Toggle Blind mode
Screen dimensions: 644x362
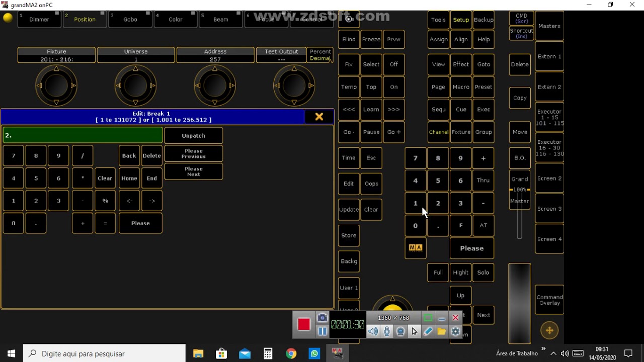349,39
